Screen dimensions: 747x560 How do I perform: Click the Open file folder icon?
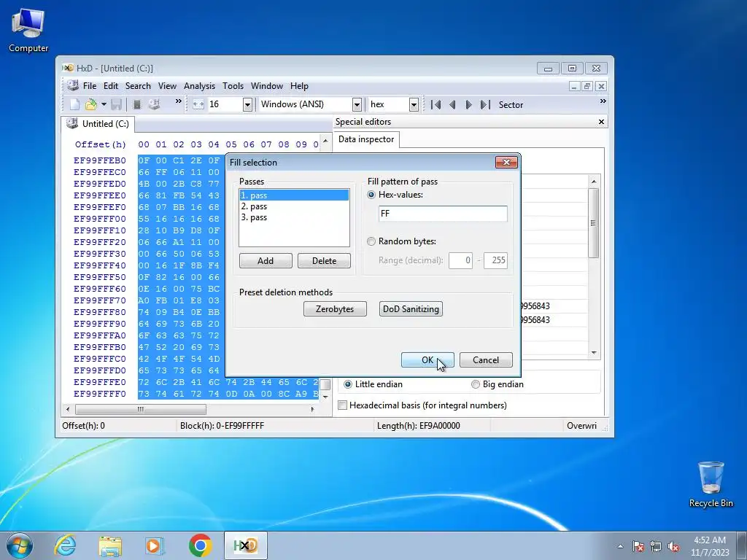(x=90, y=104)
